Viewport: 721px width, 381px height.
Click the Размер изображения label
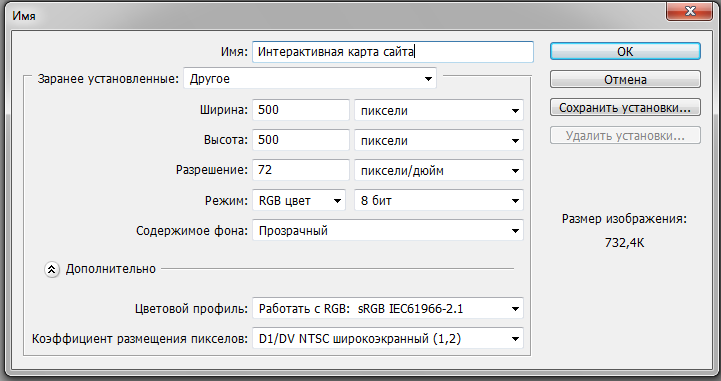[x=624, y=219]
